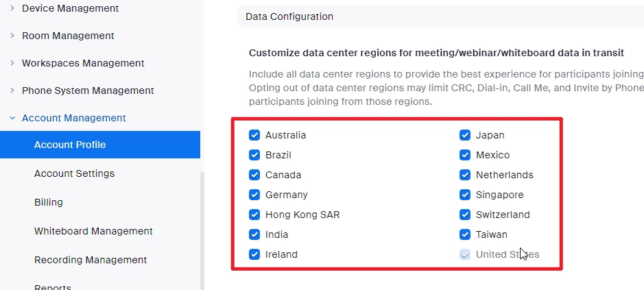Expand the Room Management menu
Image resolution: width=644 pixels, height=290 pixels.
coord(68,36)
